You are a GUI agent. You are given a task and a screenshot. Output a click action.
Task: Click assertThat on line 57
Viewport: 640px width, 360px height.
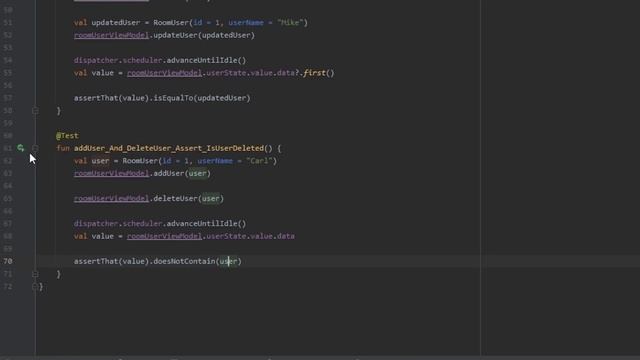click(x=96, y=98)
